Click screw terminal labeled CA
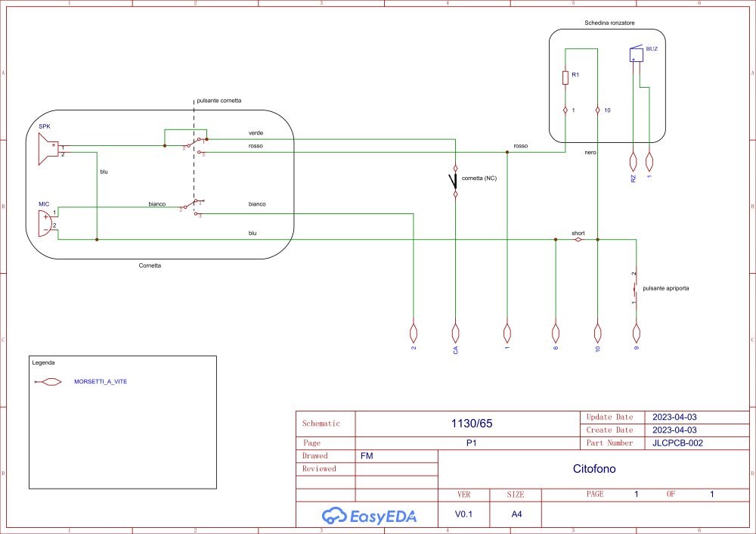756x534 pixels. click(x=455, y=332)
